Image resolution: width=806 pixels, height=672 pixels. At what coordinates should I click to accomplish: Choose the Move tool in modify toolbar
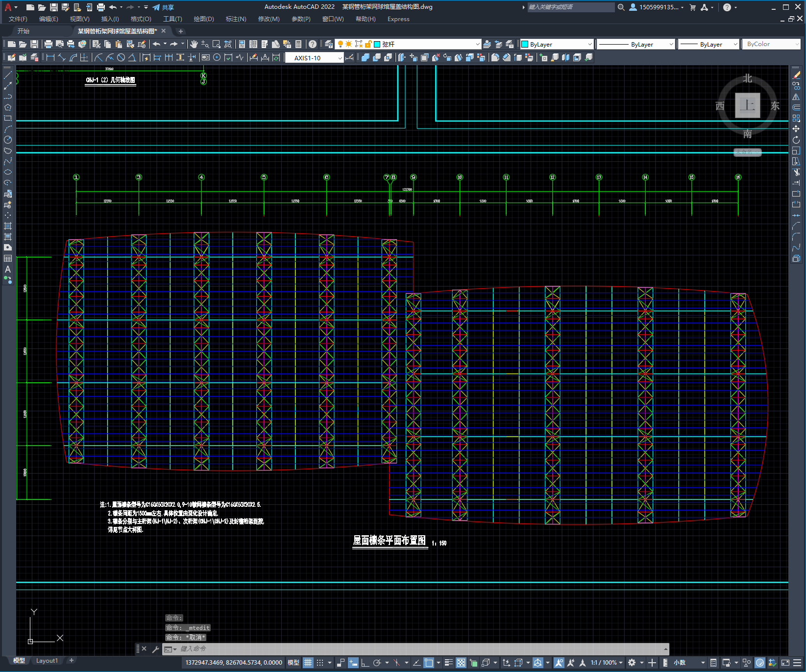tap(796, 129)
